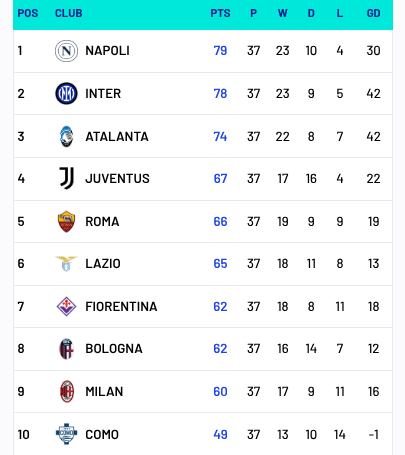405x455 pixels.
Task: Sort table by PTS column header
Action: click(x=220, y=13)
